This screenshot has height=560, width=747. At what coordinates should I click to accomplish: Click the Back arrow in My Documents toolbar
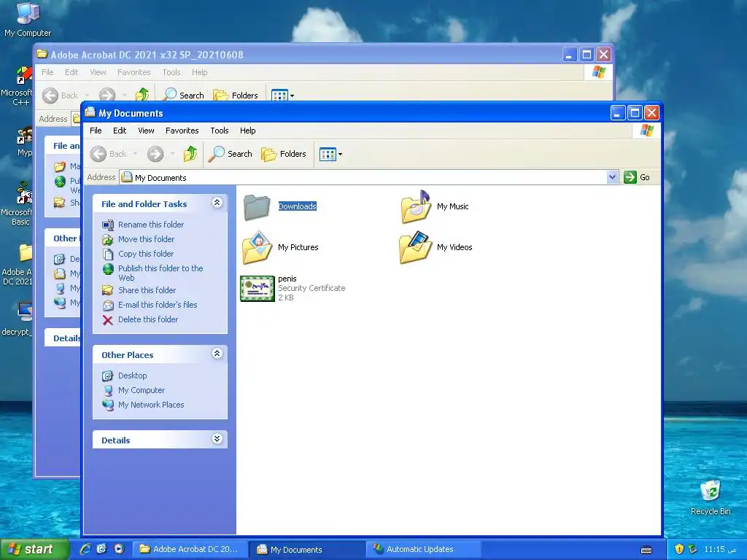tap(98, 154)
